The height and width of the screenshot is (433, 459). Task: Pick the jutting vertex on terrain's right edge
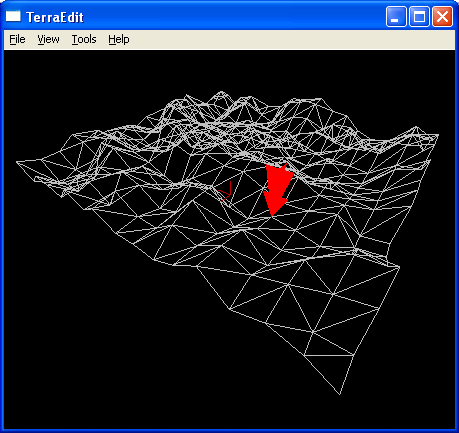(399, 267)
